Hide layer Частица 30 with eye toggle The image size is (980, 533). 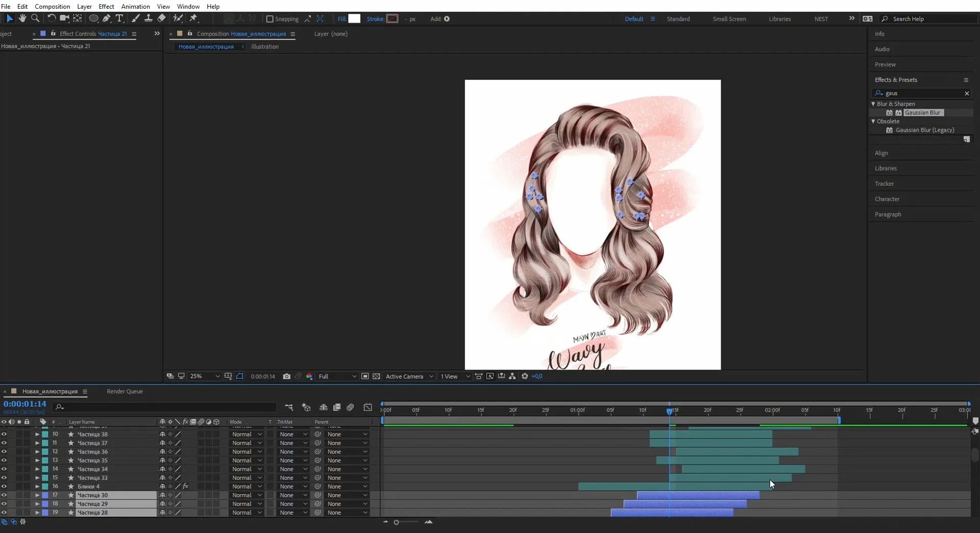(x=4, y=495)
